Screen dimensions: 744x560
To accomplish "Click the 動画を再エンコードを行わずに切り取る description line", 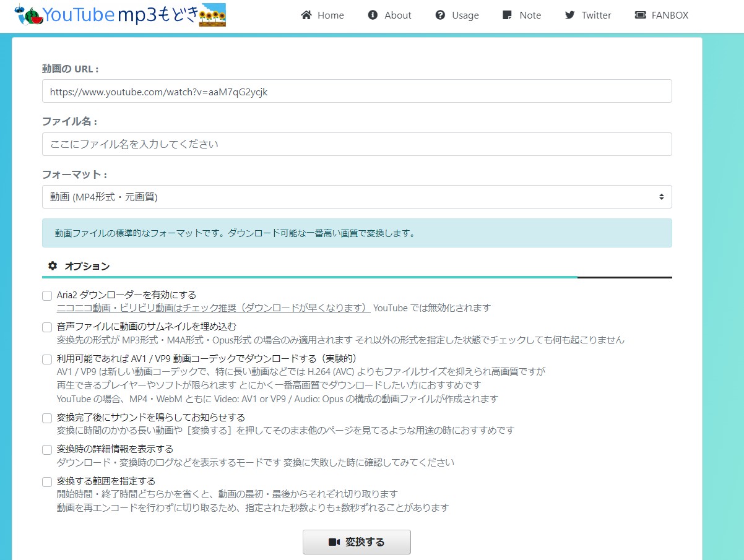I will (253, 508).
